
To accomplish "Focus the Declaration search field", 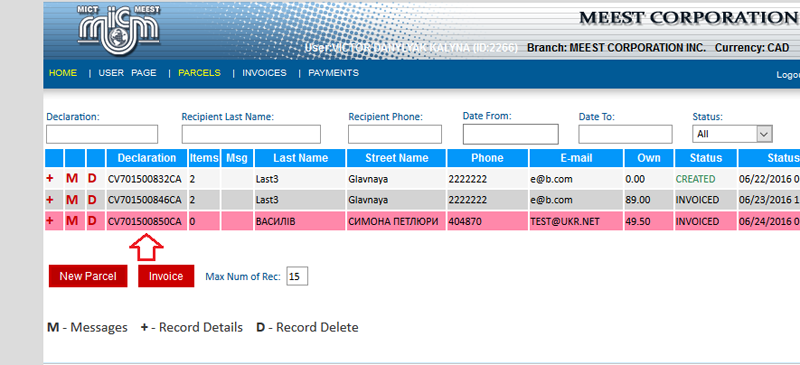I will [102, 134].
